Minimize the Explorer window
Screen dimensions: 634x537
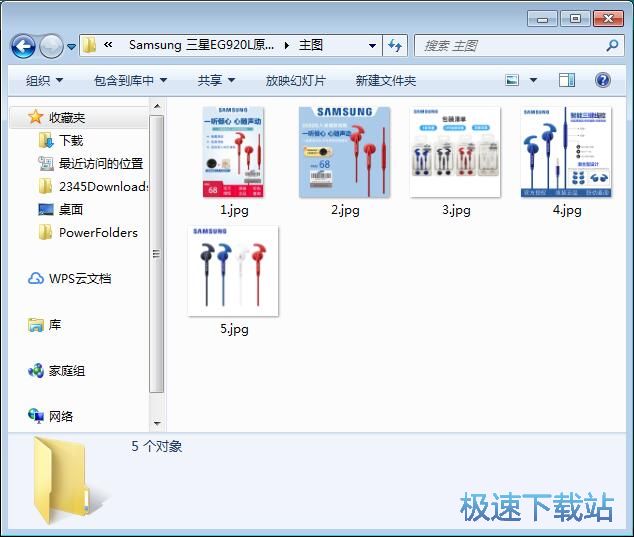[x=542, y=19]
